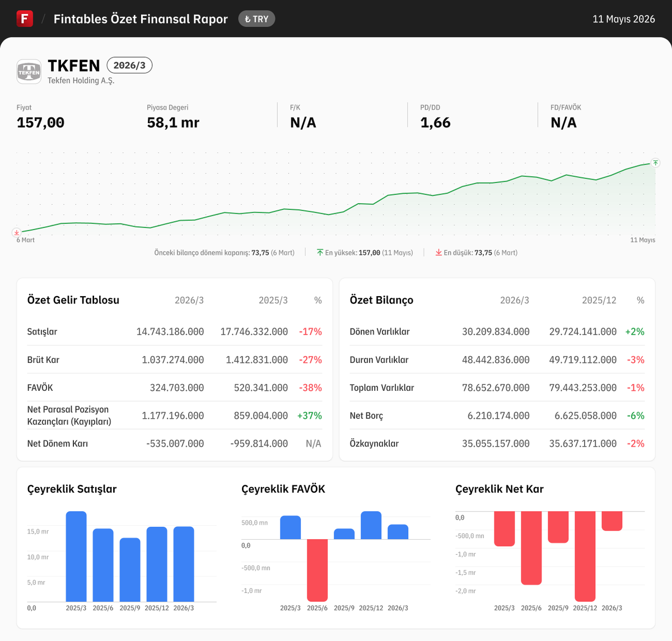Click the PD/DD value 1,66
Viewport: 672px width, 641px height.
(436, 123)
